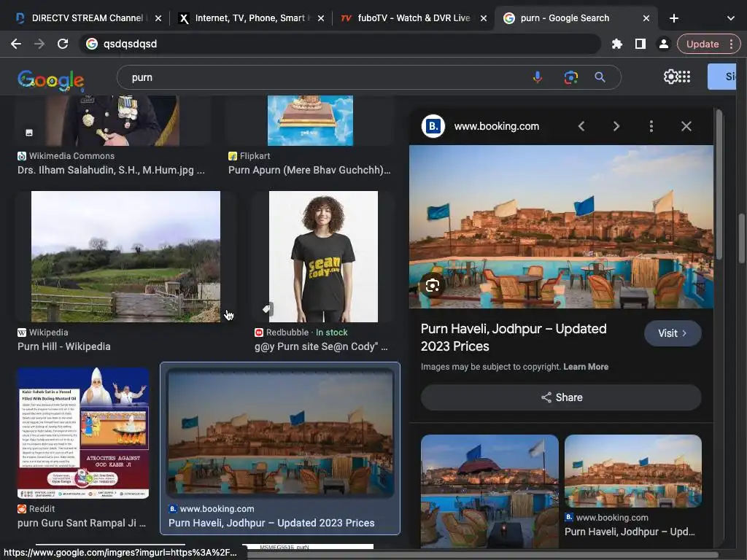Click the preview panel vertical scrollbar
Image resolution: width=747 pixels, height=560 pixels.
[x=719, y=184]
